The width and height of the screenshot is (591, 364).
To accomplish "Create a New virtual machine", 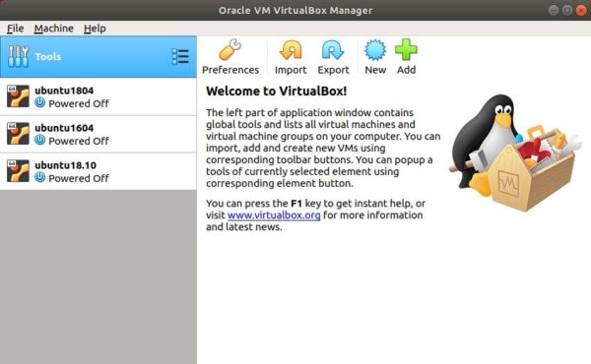I will (x=375, y=57).
